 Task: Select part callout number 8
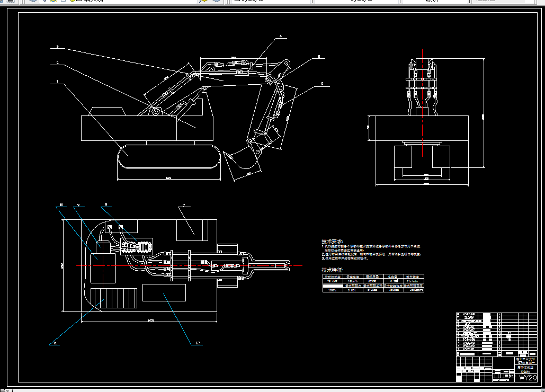pyautogui.click(x=106, y=204)
